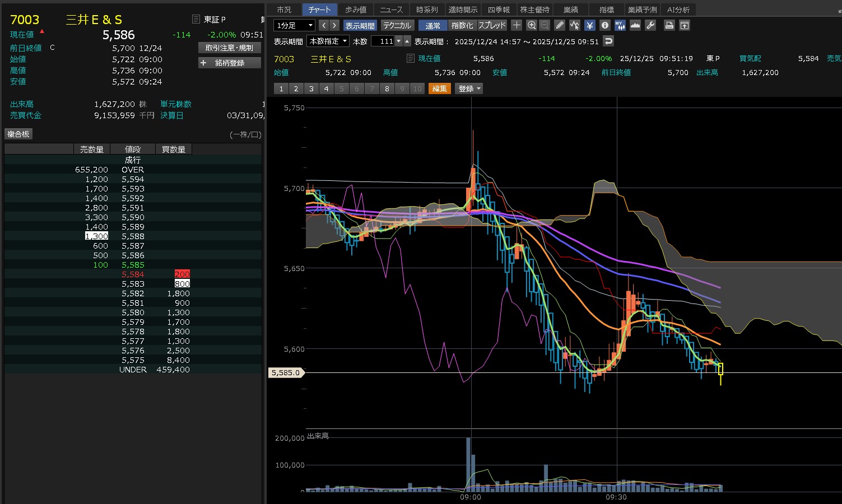
Task: Click the 銘柄登録 button
Action: 230,63
